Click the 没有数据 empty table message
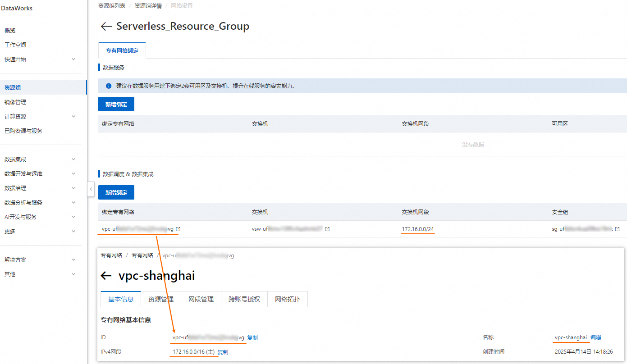Viewport: 627px width, 364px height. (x=473, y=145)
